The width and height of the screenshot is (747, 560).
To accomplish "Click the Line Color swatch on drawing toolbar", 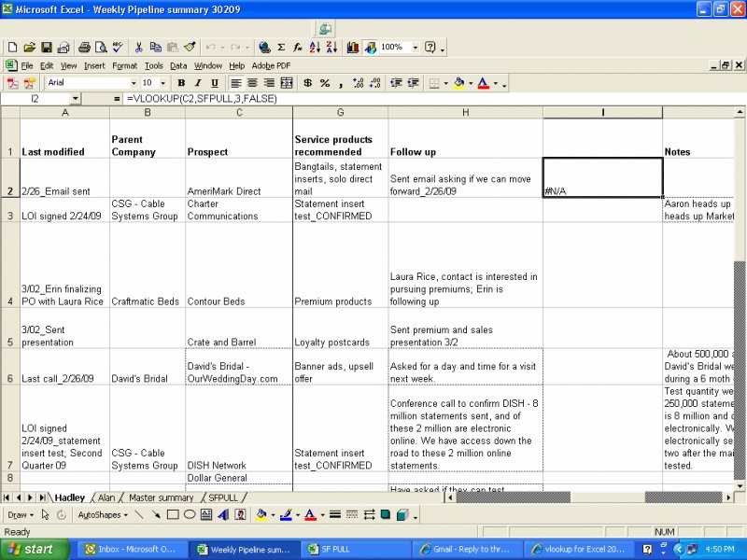I will [286, 515].
